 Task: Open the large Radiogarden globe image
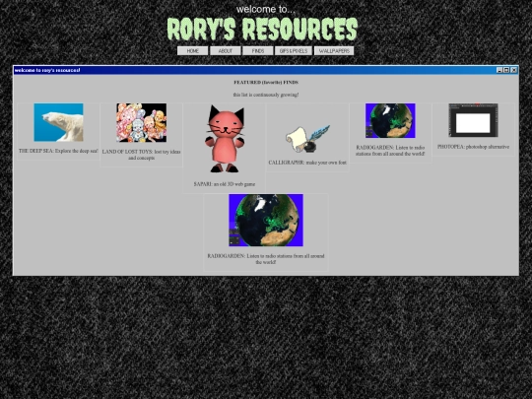pos(266,220)
